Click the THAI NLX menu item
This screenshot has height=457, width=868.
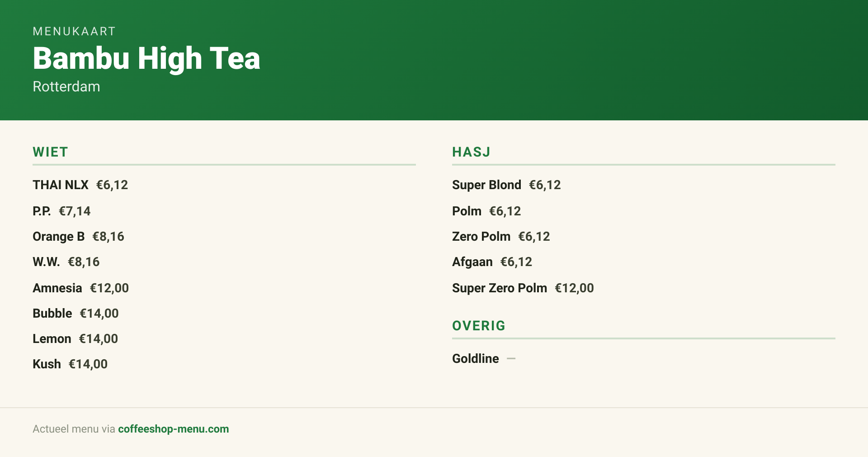[x=80, y=185]
